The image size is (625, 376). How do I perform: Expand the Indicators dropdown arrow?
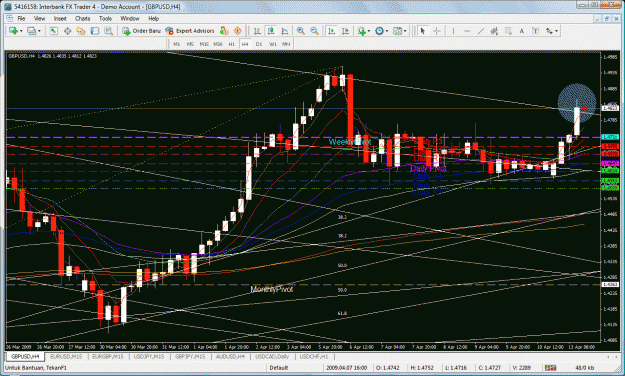369,31
